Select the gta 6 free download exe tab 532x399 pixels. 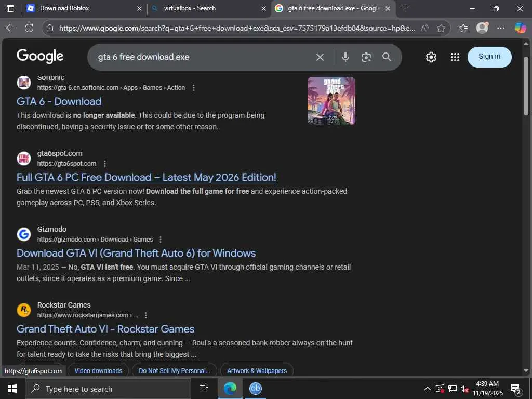(x=333, y=8)
